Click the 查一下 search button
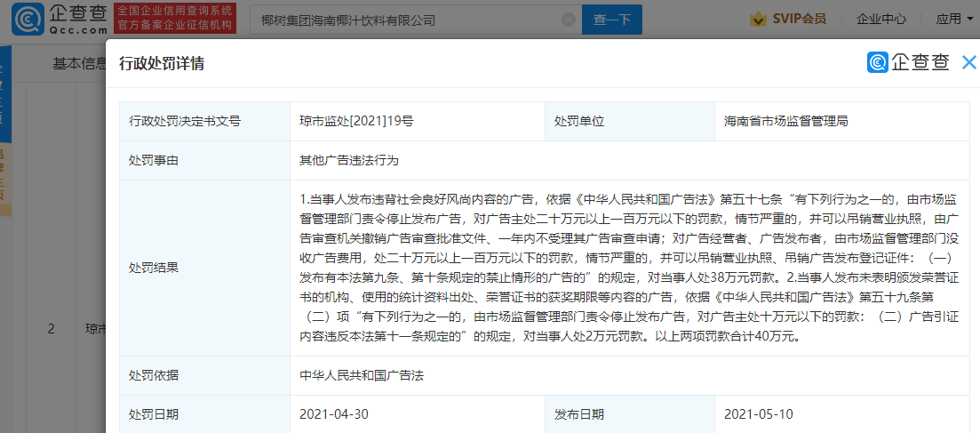980x433 pixels. [x=612, y=20]
